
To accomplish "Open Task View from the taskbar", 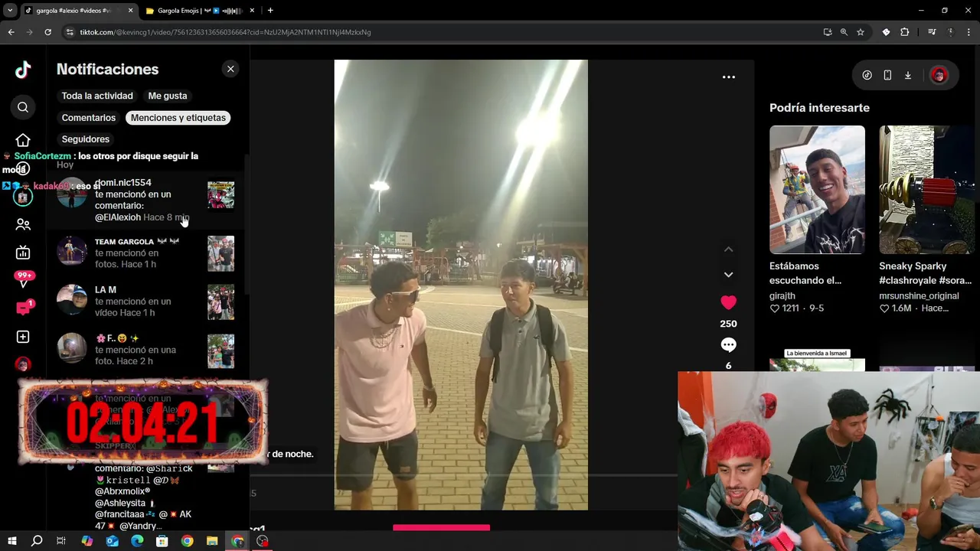I will (61, 541).
